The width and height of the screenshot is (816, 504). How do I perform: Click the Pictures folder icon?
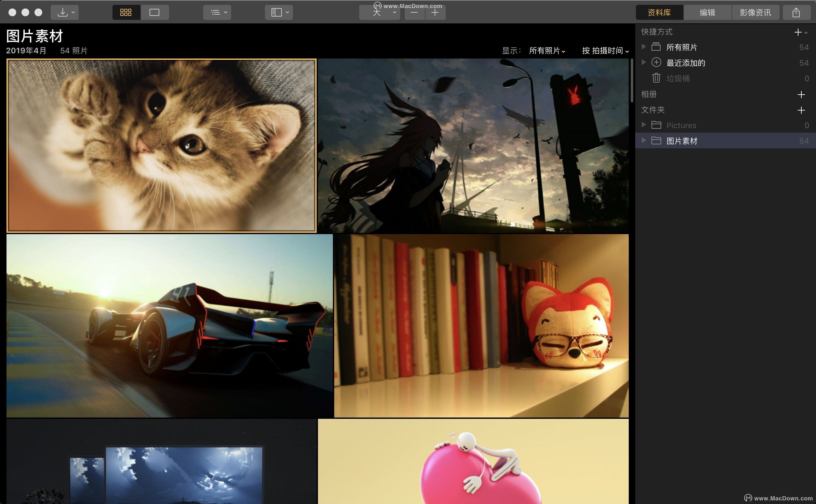click(x=656, y=125)
